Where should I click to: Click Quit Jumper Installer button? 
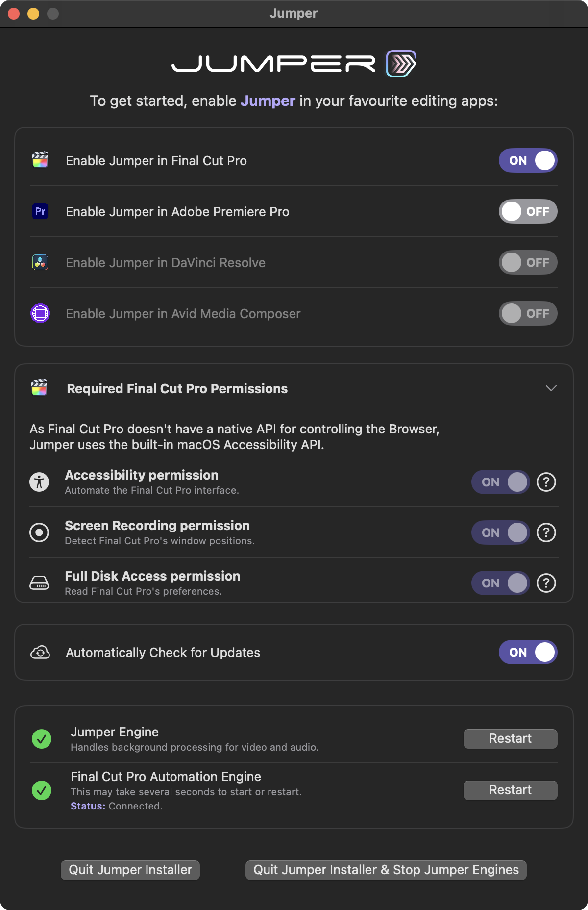(x=130, y=870)
